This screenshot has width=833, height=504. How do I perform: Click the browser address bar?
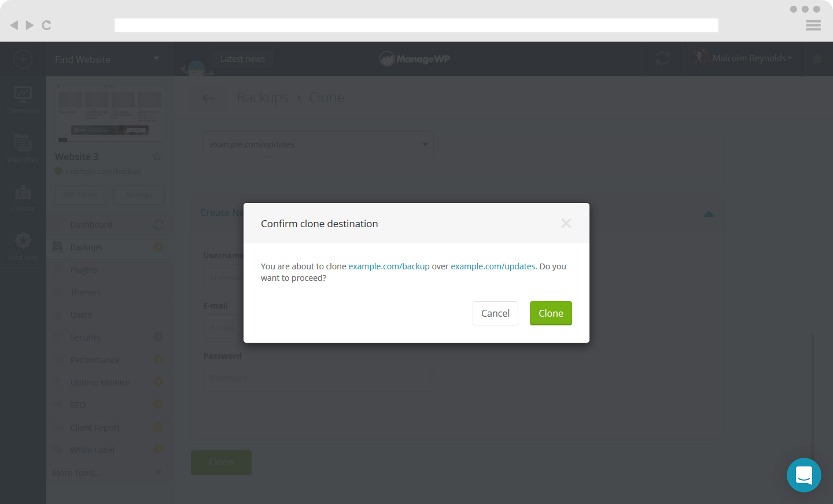pos(417,25)
